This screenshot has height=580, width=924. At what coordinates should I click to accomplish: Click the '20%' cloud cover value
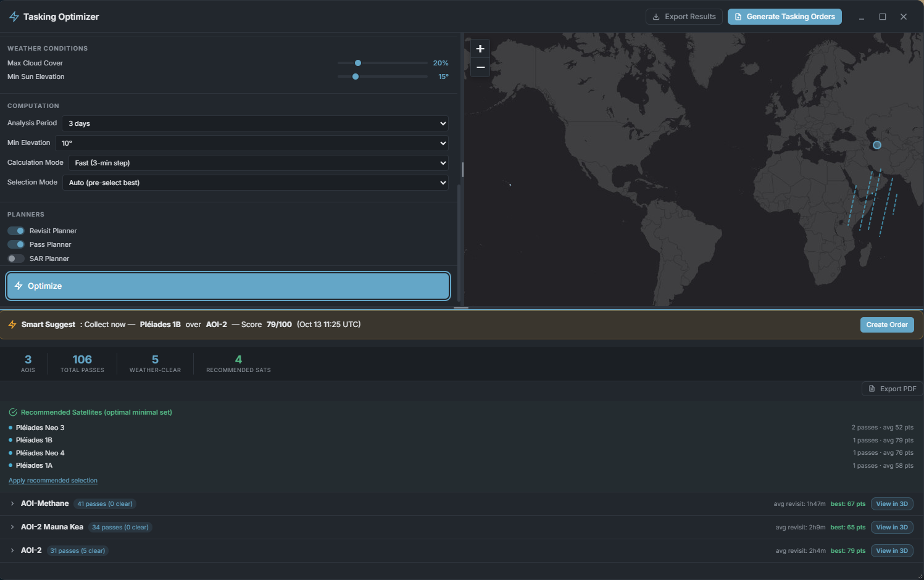tap(441, 63)
